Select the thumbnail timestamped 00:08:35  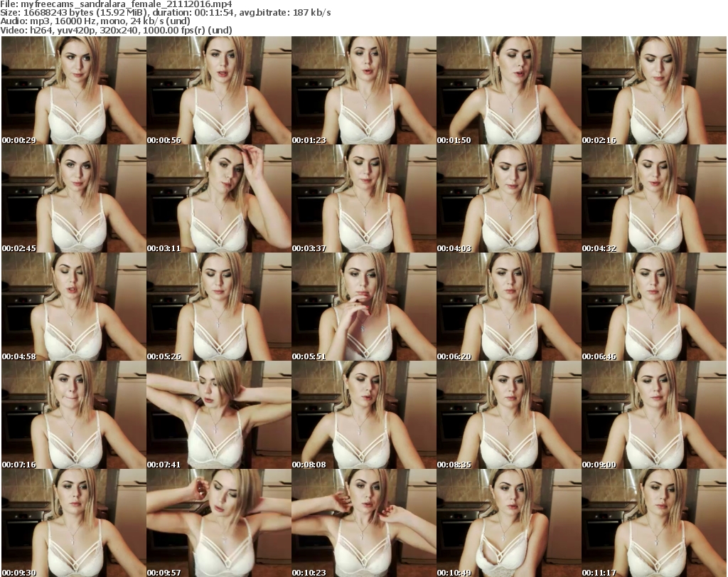tap(508, 415)
